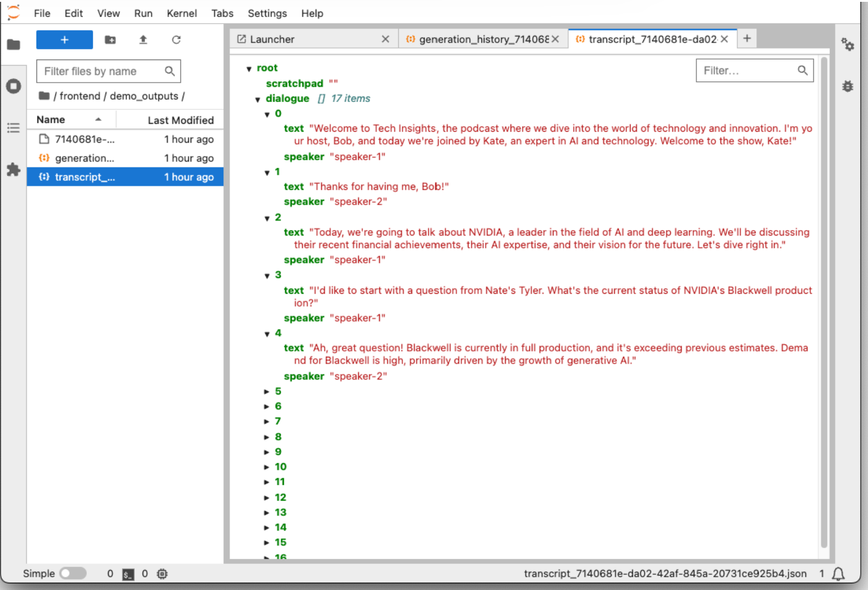Click the JSON viewer vertical scrollbar
This screenshot has width=868, height=590.
pos(824,303)
